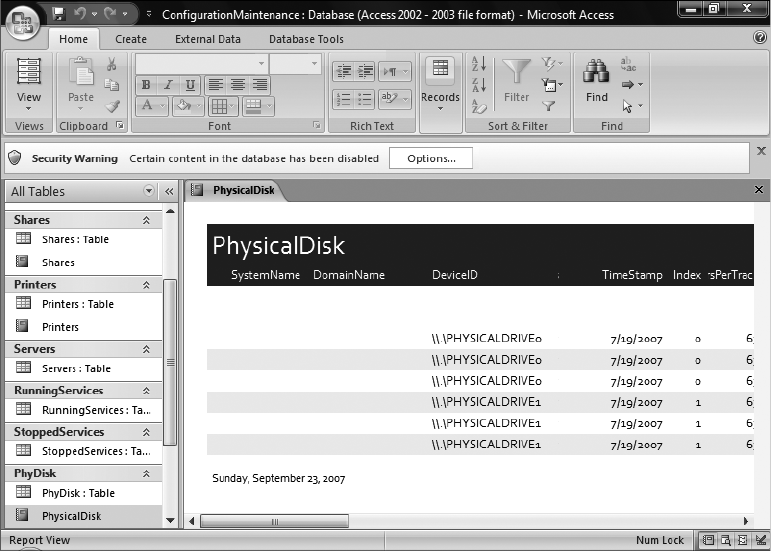The width and height of the screenshot is (771, 551).
Task: Switch to Report View status icon
Action: point(709,540)
